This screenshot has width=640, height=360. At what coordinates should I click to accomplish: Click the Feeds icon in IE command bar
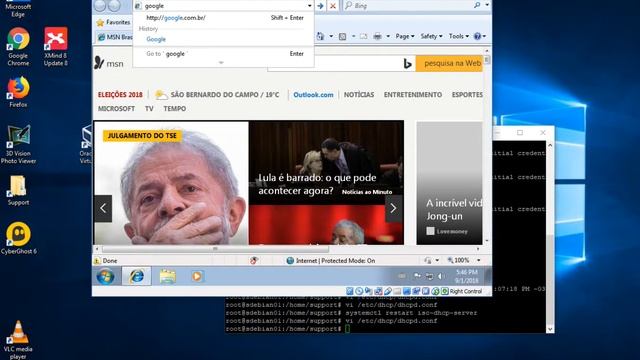pos(342,36)
